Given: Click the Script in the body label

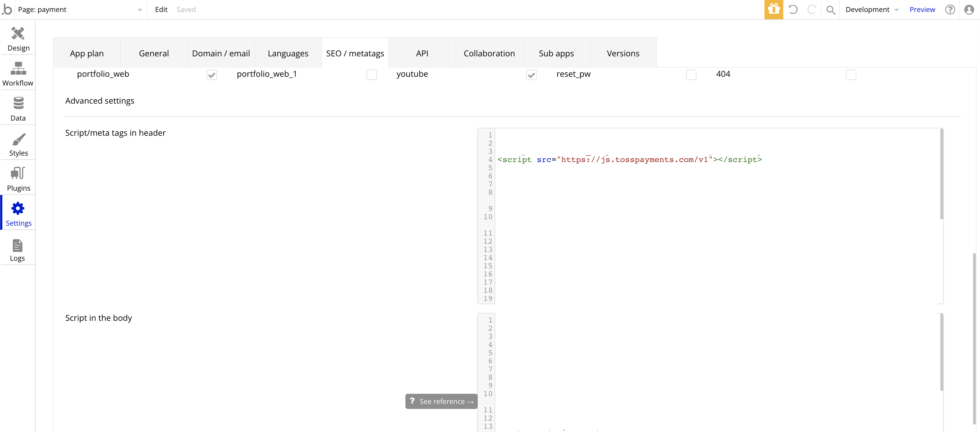Looking at the screenshot, I should click(x=99, y=318).
